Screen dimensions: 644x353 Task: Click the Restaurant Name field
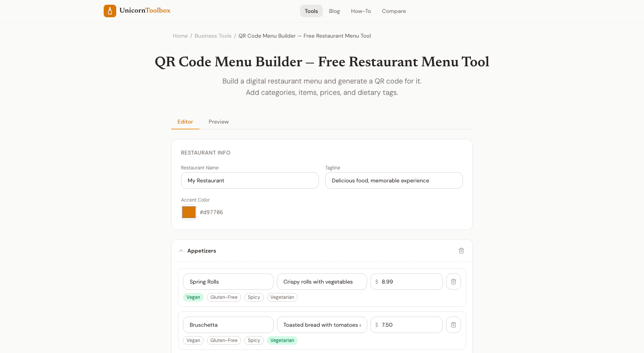click(250, 180)
